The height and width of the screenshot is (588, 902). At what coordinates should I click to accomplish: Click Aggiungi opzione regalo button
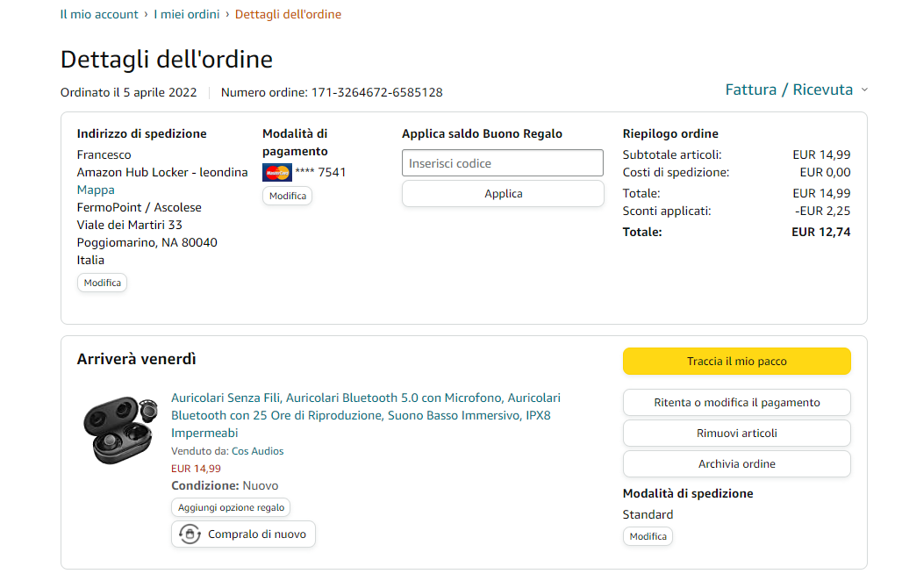coord(231,507)
